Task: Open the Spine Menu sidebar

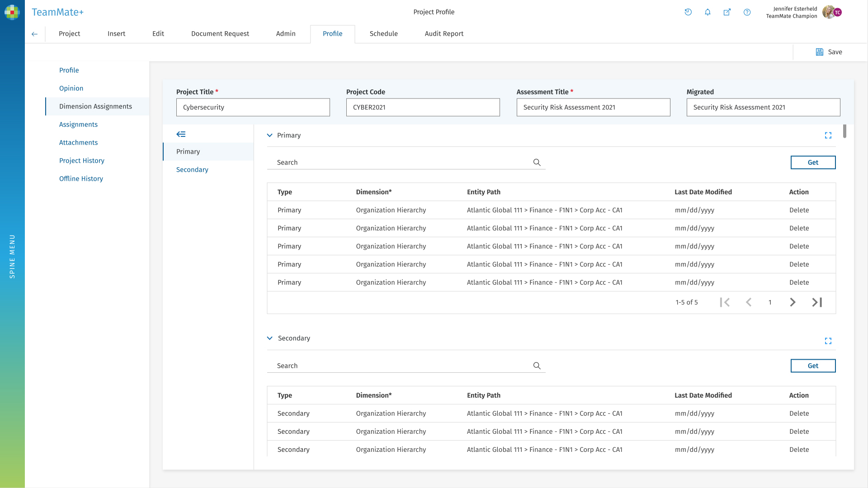Action: coord(12,256)
